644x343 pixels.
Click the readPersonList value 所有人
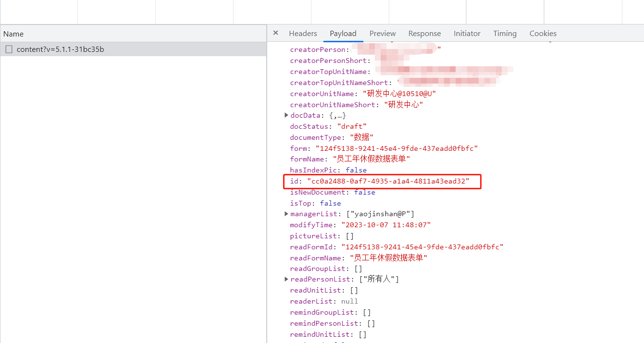380,279
